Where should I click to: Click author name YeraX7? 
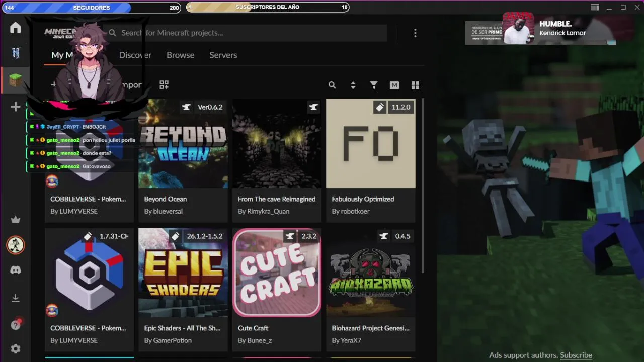pos(351,340)
